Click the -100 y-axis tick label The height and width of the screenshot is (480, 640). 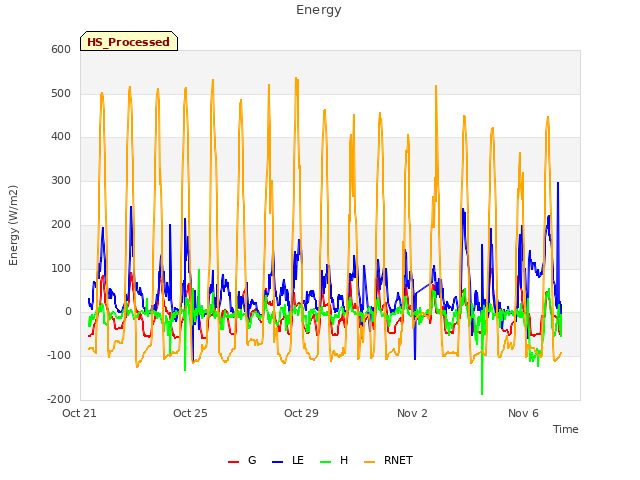coord(59,356)
